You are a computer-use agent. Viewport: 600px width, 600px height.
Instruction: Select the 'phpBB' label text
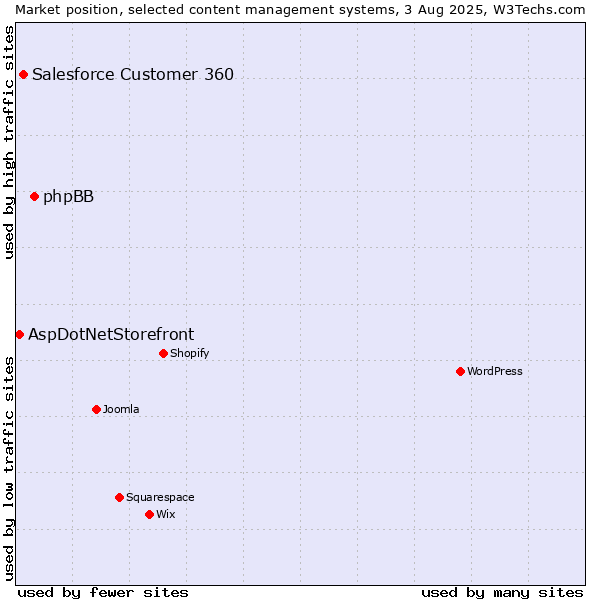[68, 197]
